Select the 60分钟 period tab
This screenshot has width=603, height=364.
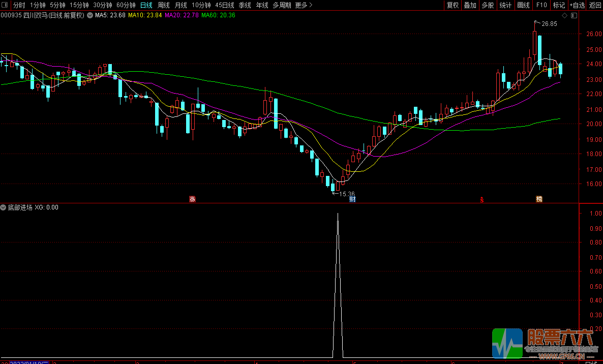(x=126, y=5)
